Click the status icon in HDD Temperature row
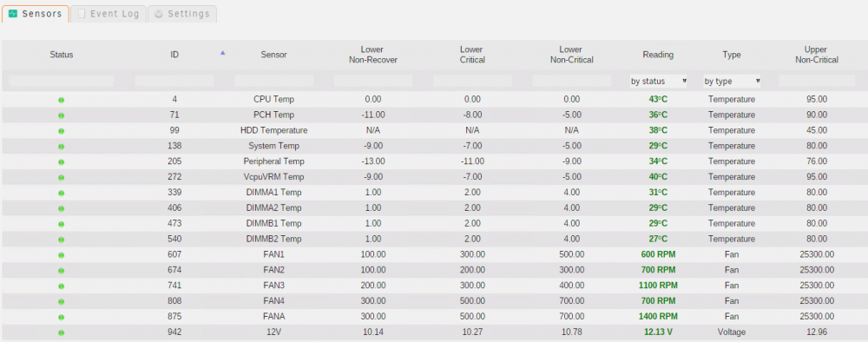This screenshot has height=342, width=868. [x=61, y=131]
